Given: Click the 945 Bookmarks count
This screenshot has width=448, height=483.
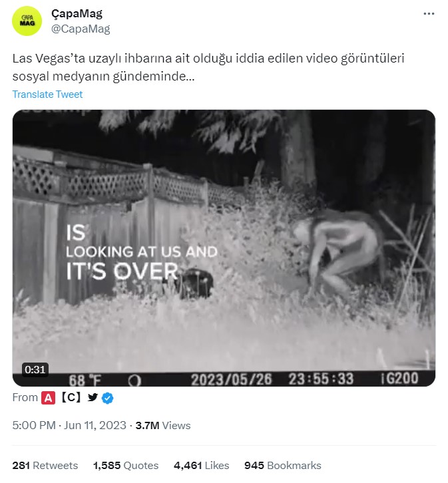Looking at the screenshot, I should (282, 465).
